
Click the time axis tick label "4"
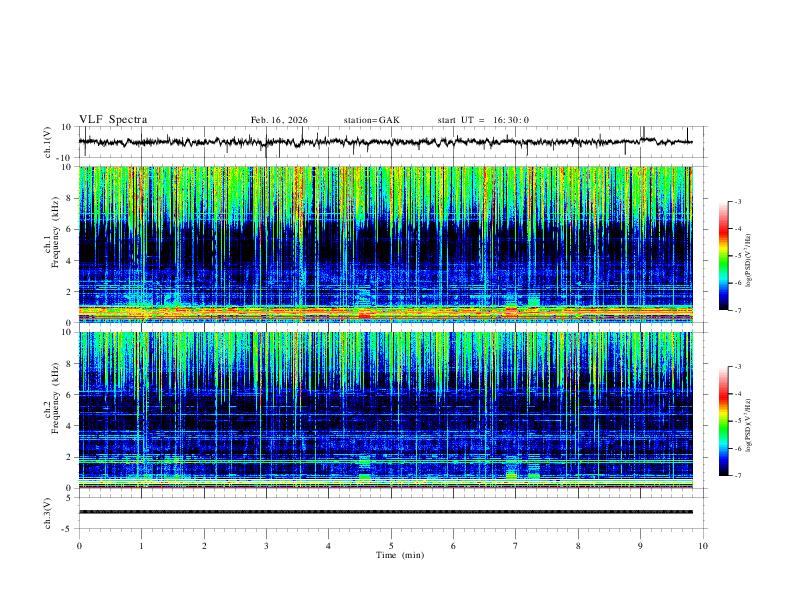329,546
